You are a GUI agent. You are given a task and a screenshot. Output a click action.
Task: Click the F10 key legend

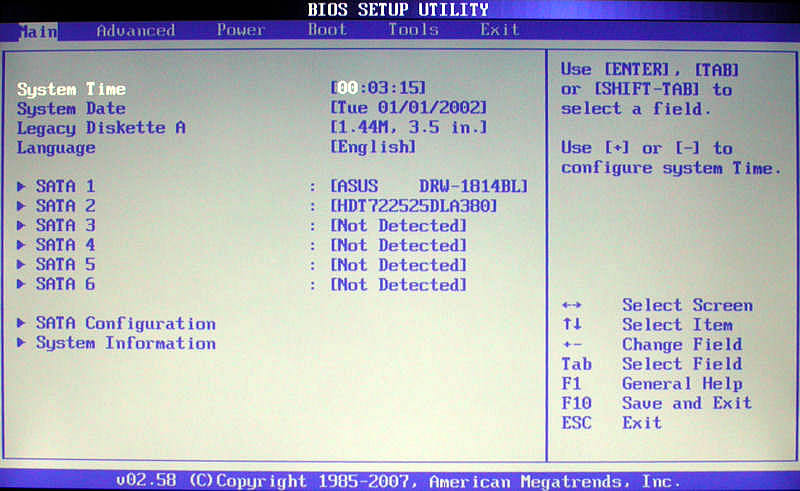point(577,403)
